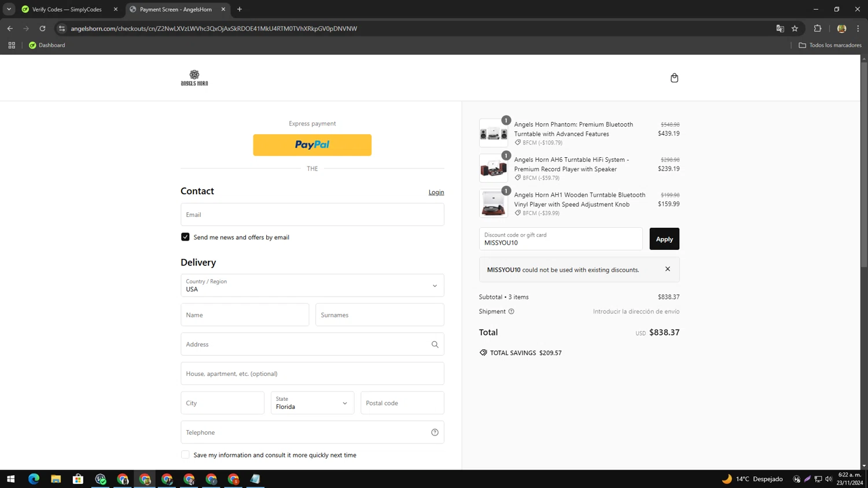Image resolution: width=868 pixels, height=488 pixels.
Task: Uncheck Send me news and offers by email
Action: tap(185, 237)
